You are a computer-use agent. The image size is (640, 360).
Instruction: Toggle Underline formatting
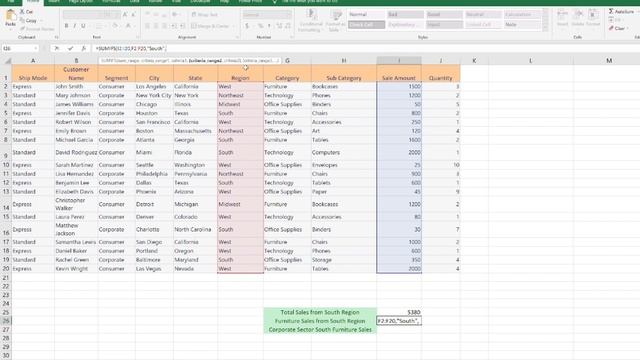83,26
